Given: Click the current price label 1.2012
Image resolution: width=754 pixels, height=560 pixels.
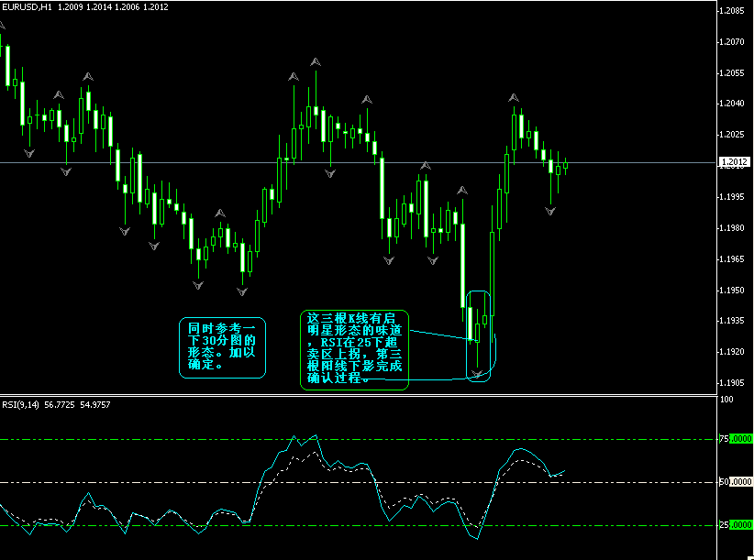Looking at the screenshot, I should [736, 162].
